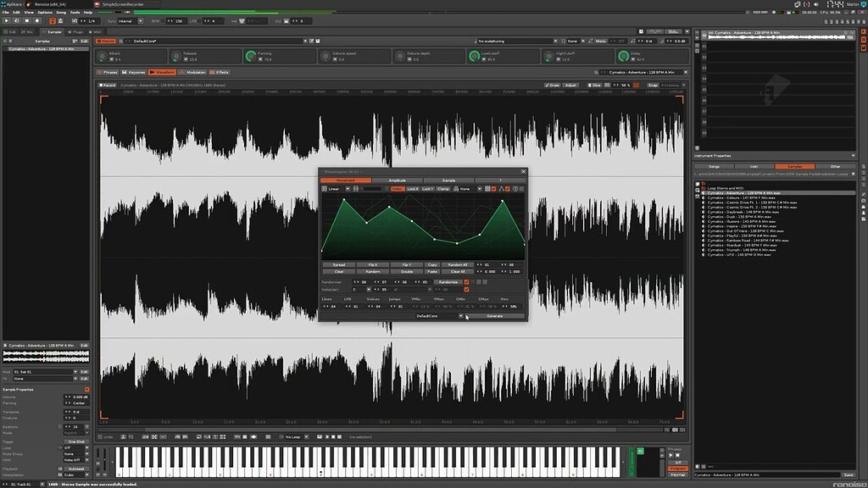Screen dimensions: 868x488
Task: Save instrument preset with the disk icon
Action: (318, 41)
